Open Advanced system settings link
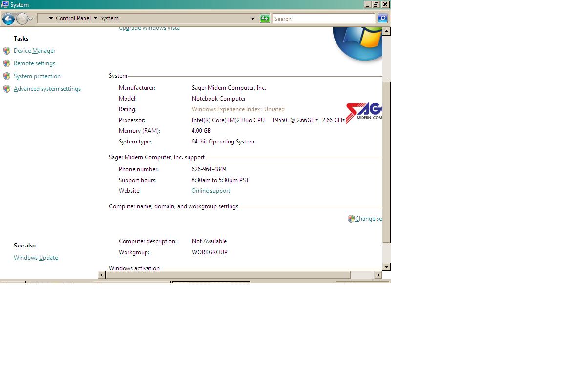Screen dimensions: 588x389 [x=47, y=89]
